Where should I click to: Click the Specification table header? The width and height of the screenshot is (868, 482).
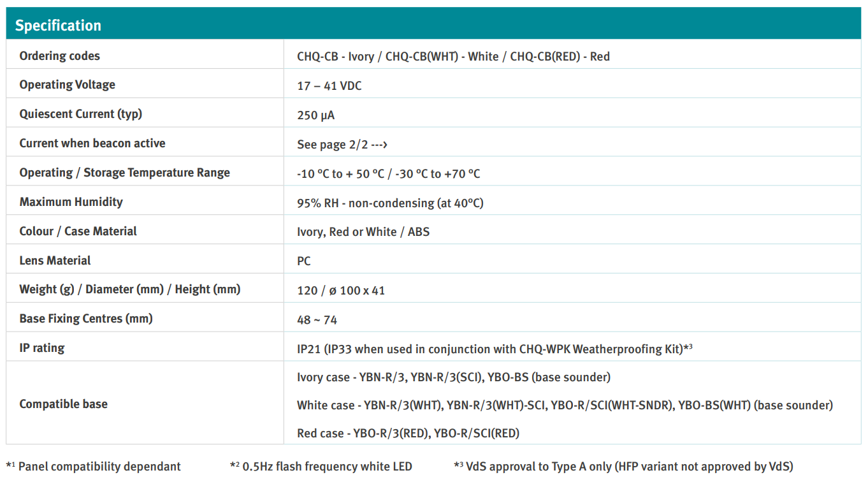point(58,26)
